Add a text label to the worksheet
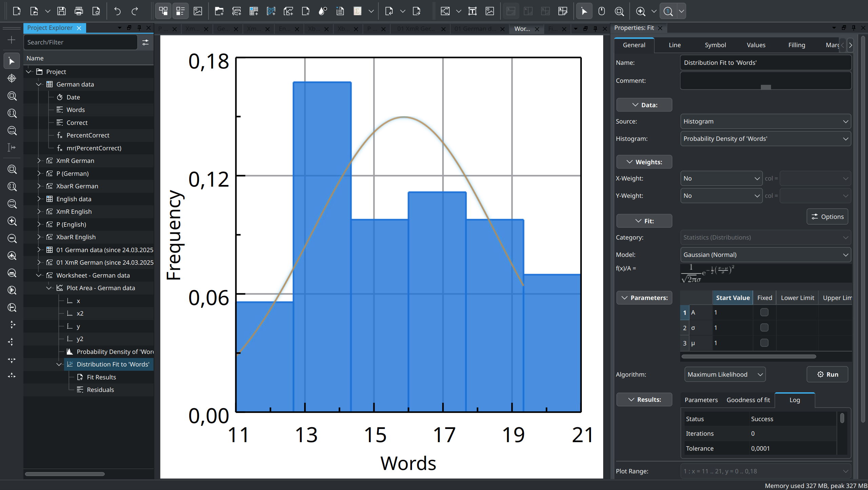This screenshot has width=868, height=490. click(473, 11)
